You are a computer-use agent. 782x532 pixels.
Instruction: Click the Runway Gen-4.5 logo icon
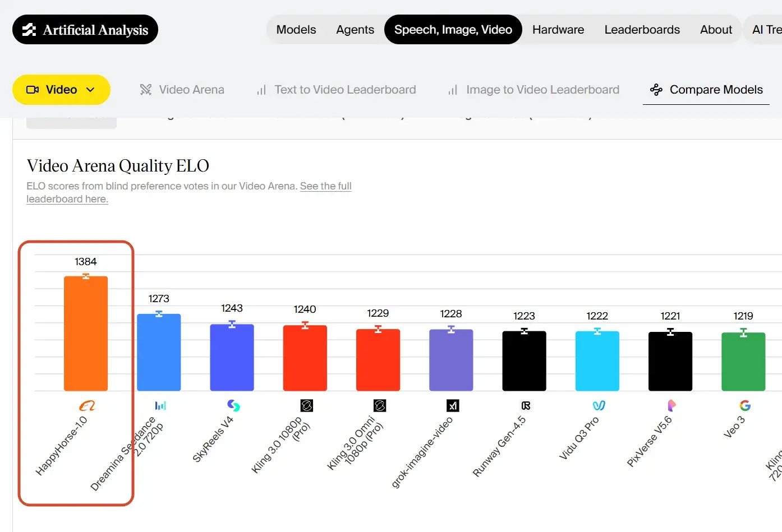click(x=526, y=405)
